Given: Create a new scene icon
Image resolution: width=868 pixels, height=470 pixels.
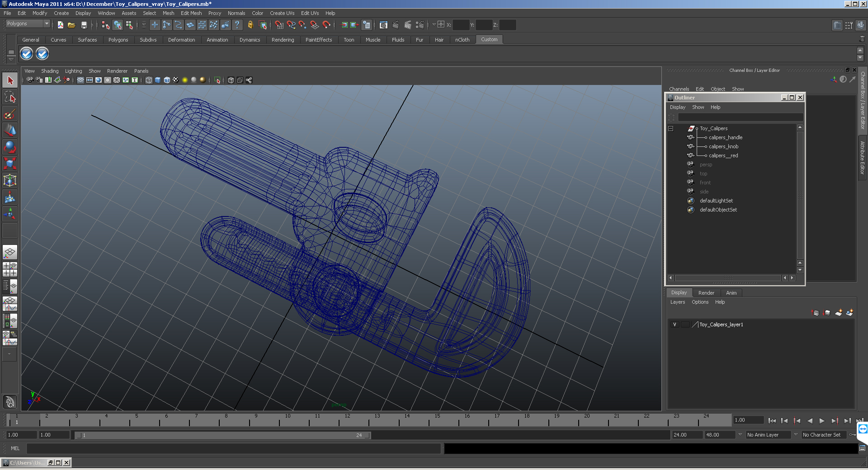Looking at the screenshot, I should point(60,25).
